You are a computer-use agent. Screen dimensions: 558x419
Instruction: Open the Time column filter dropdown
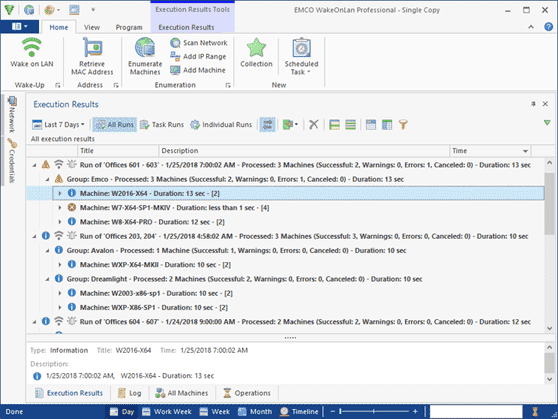(x=525, y=151)
